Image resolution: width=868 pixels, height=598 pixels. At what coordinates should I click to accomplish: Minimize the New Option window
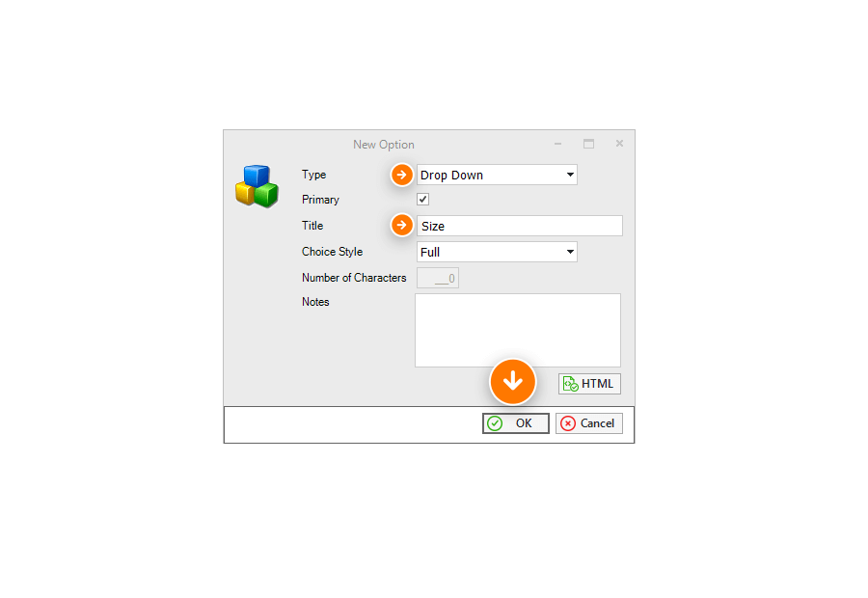coord(558,144)
